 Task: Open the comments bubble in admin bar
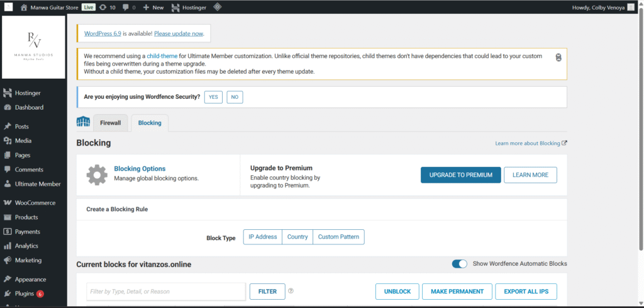(126, 8)
